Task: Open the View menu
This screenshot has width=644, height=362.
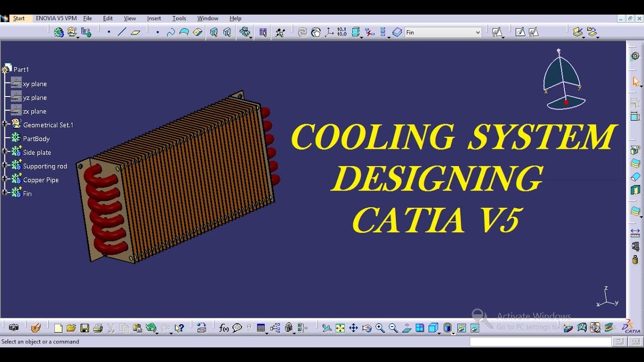Action: pyautogui.click(x=130, y=19)
